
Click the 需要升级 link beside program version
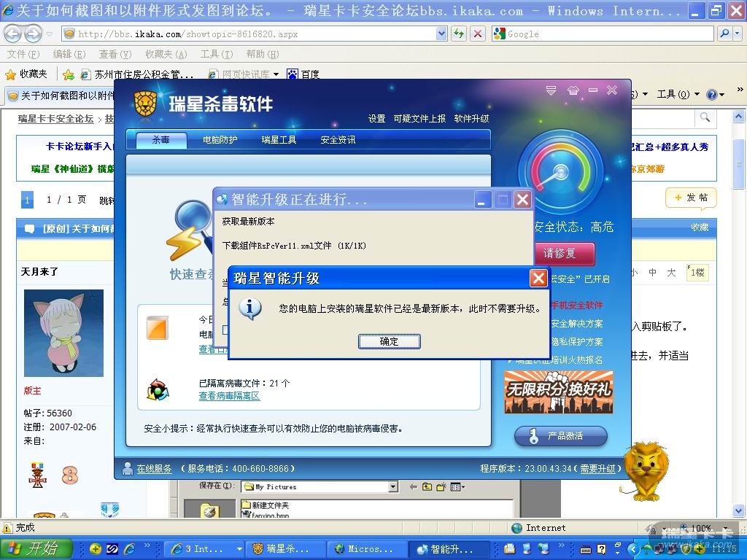click(x=597, y=469)
